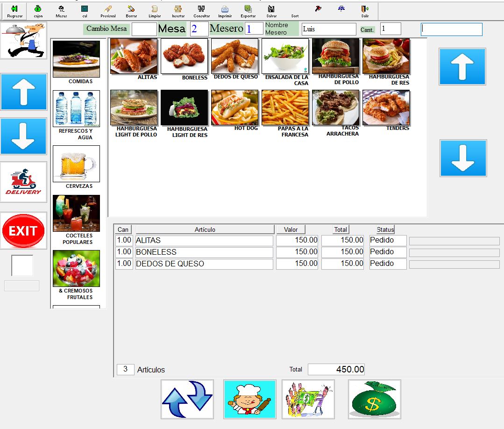The height and width of the screenshot is (429, 504).
Task: Click the people with money bill icon
Action: click(x=308, y=399)
